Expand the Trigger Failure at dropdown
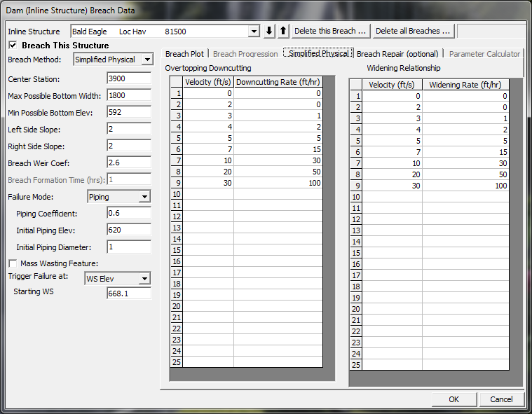The image size is (532, 414). pos(144,279)
